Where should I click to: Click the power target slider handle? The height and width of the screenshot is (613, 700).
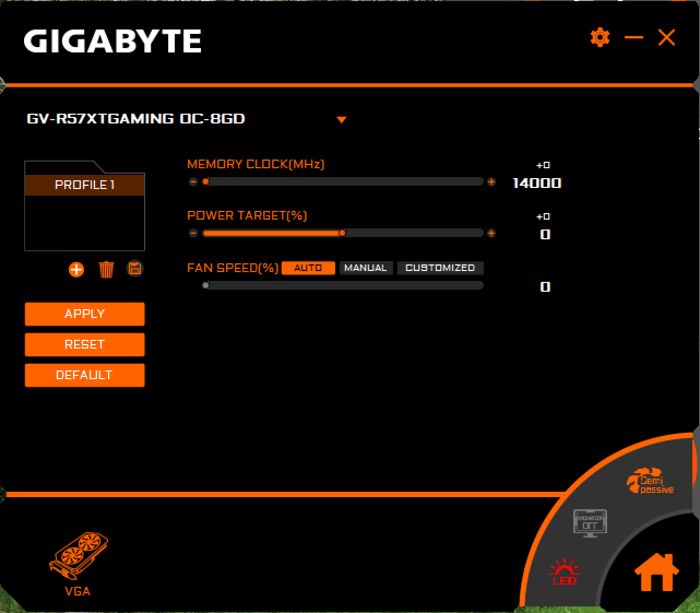point(342,233)
